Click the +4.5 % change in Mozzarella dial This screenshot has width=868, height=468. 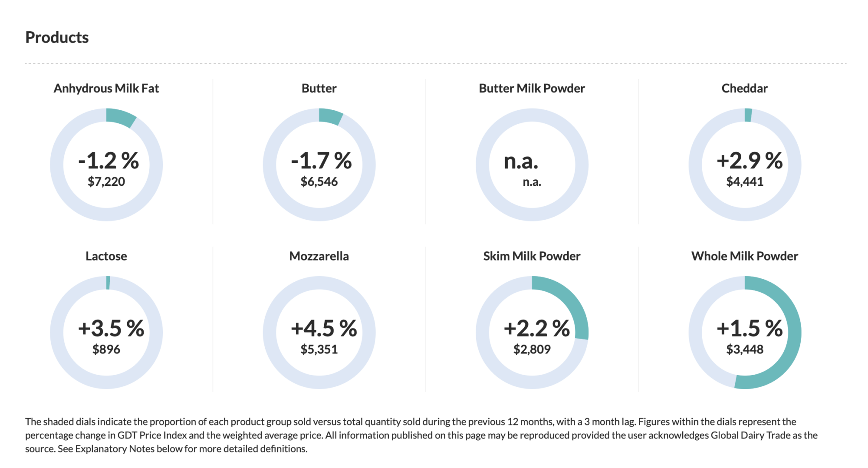324,328
